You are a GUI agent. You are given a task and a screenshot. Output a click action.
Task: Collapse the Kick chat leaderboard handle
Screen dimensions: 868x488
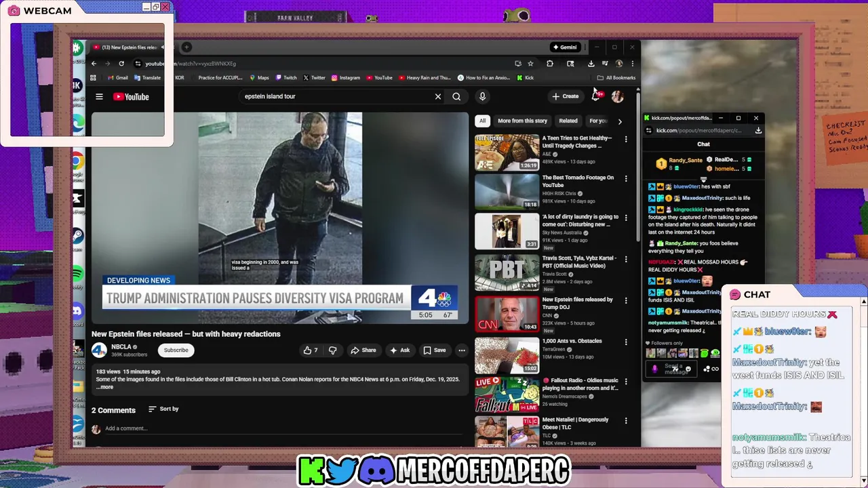point(703,180)
